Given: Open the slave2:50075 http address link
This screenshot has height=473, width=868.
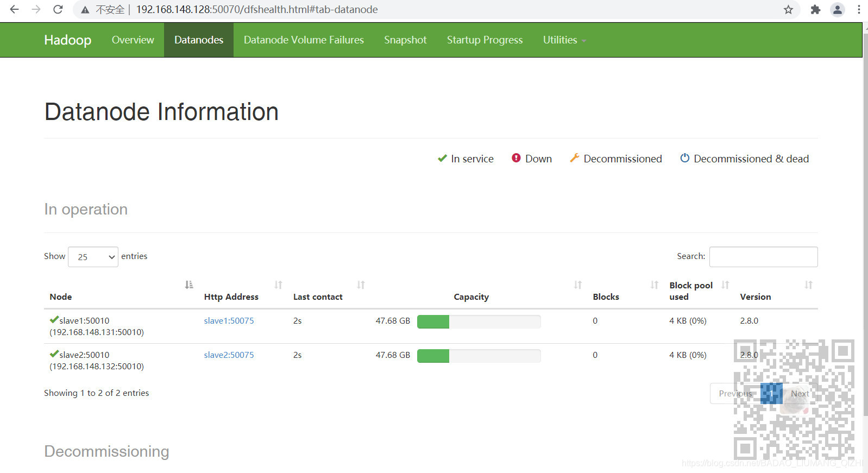Looking at the screenshot, I should pos(229,355).
